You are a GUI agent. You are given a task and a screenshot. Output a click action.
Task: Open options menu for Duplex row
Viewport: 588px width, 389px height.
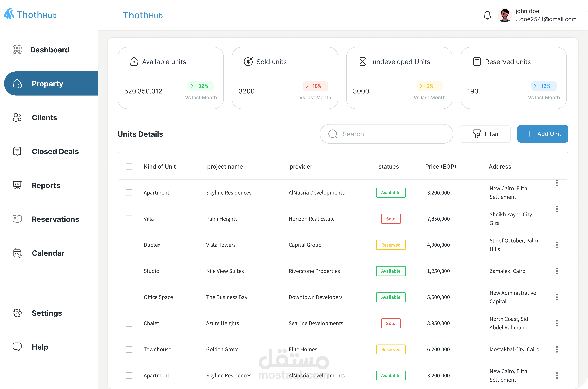(557, 245)
